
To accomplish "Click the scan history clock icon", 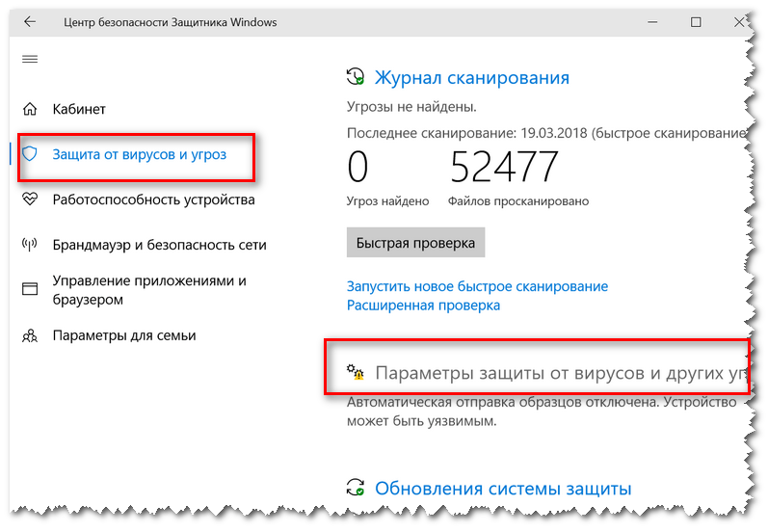I will (x=356, y=77).
